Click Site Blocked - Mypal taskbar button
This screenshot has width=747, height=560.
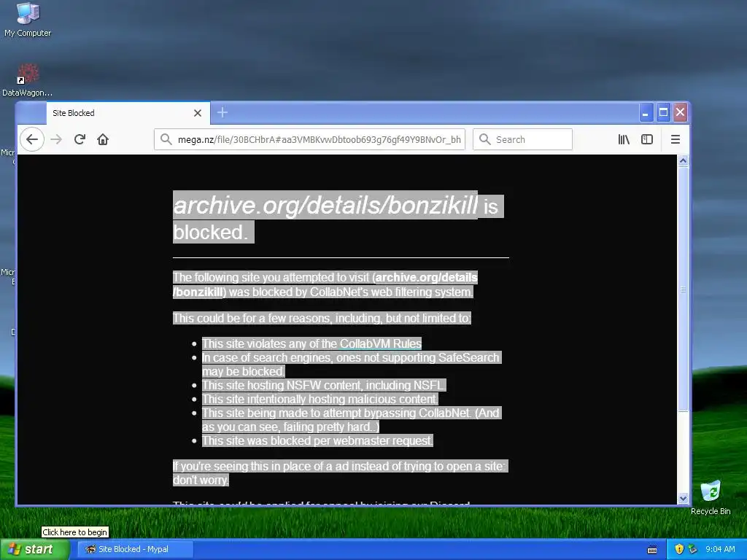135,549
